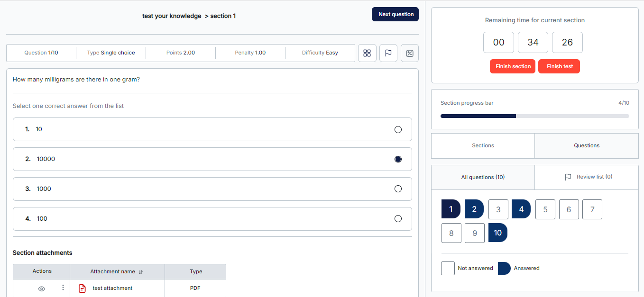Image resolution: width=644 pixels, height=297 pixels.
Task: Jump to answered question 4
Action: click(521, 209)
